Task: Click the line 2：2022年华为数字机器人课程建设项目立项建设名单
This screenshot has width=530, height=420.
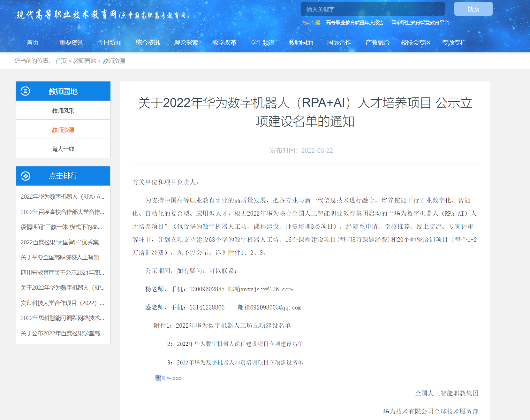Action: (235, 344)
